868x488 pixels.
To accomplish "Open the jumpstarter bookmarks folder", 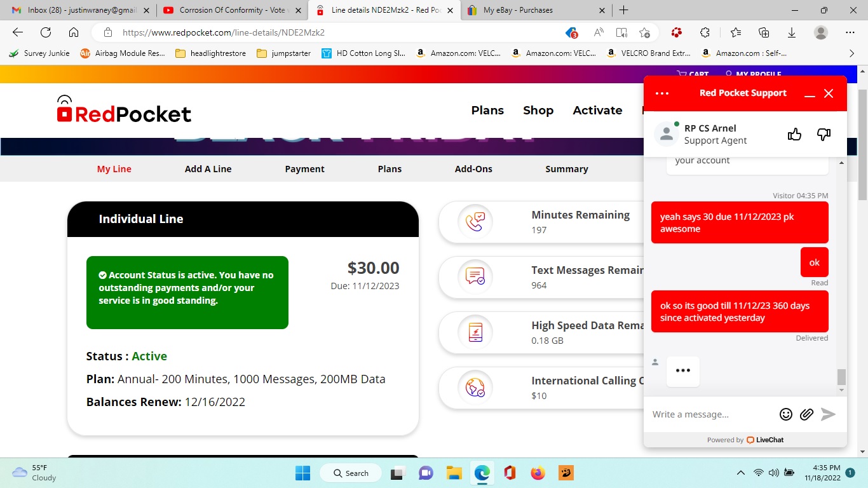I will (284, 53).
